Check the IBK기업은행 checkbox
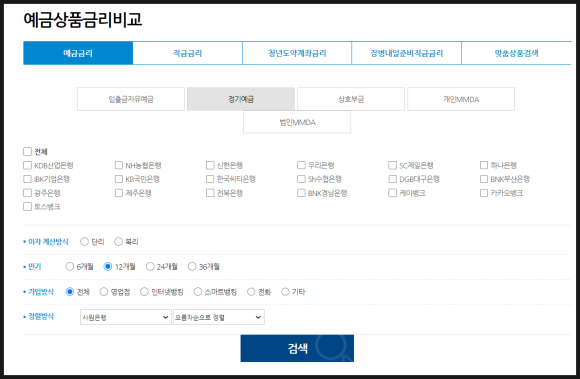 (x=27, y=179)
